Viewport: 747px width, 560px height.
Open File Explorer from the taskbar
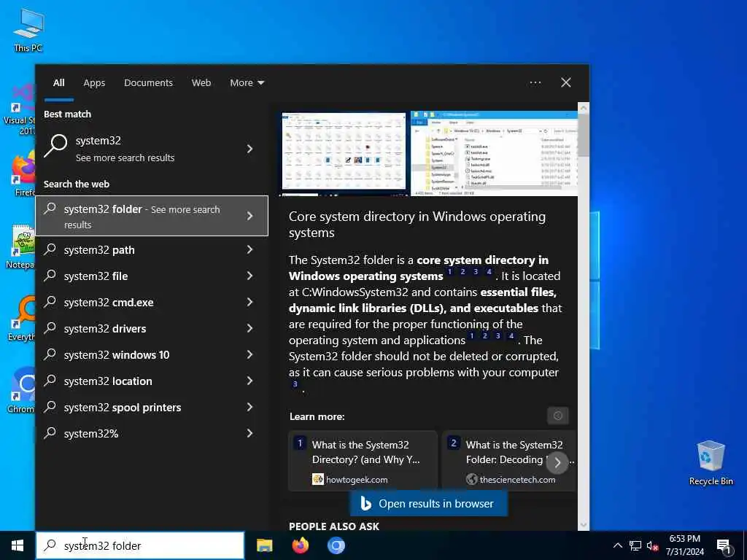(x=264, y=545)
